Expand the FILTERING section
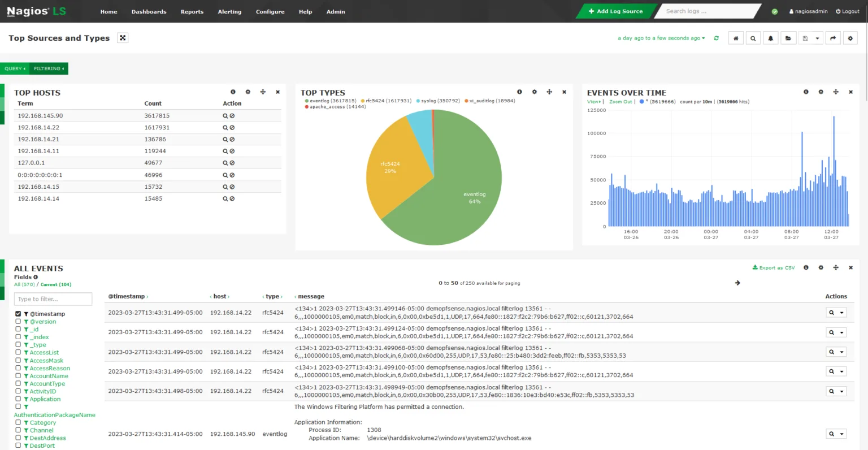Viewport: 868px width, 450px height. (x=49, y=68)
